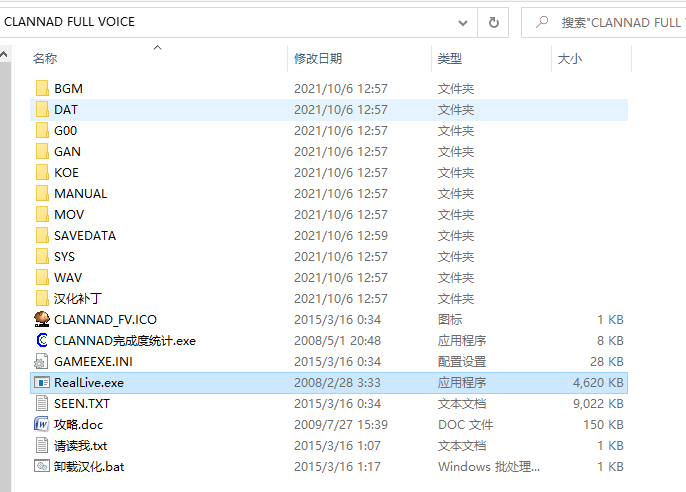Click the RealLive.exe application icon
The height and width of the screenshot is (492, 686).
(x=42, y=383)
